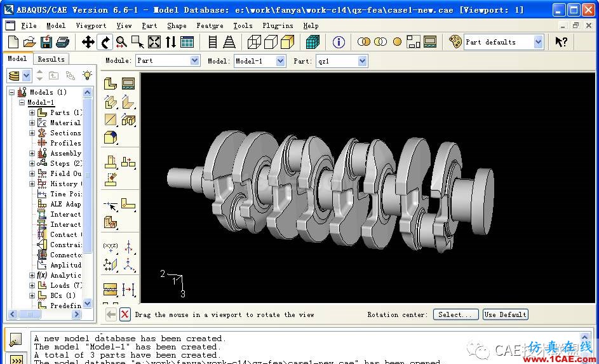Image resolution: width=599 pixels, height=364 pixels.
Task: Click the Open file folder icon
Action: [x=29, y=42]
